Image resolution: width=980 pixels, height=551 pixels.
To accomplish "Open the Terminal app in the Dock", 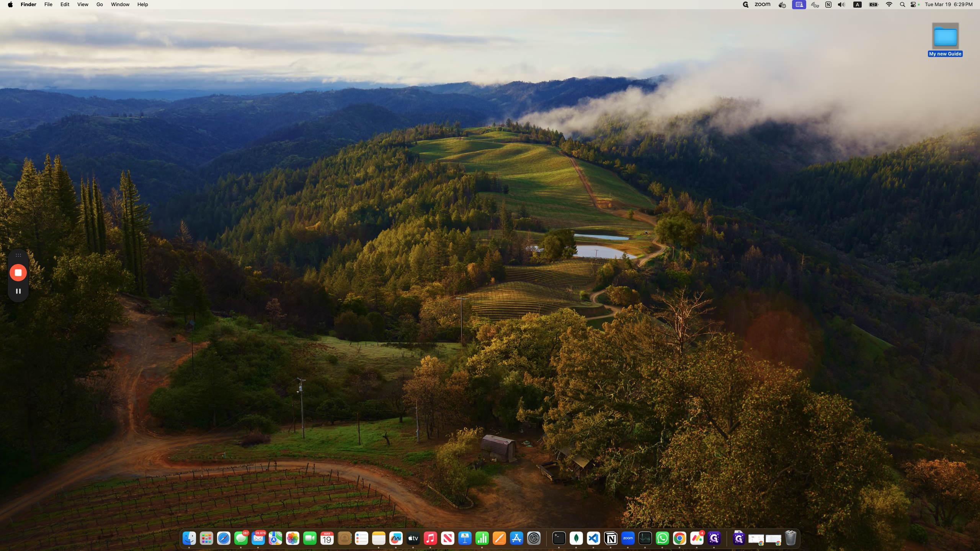I will coord(559,539).
